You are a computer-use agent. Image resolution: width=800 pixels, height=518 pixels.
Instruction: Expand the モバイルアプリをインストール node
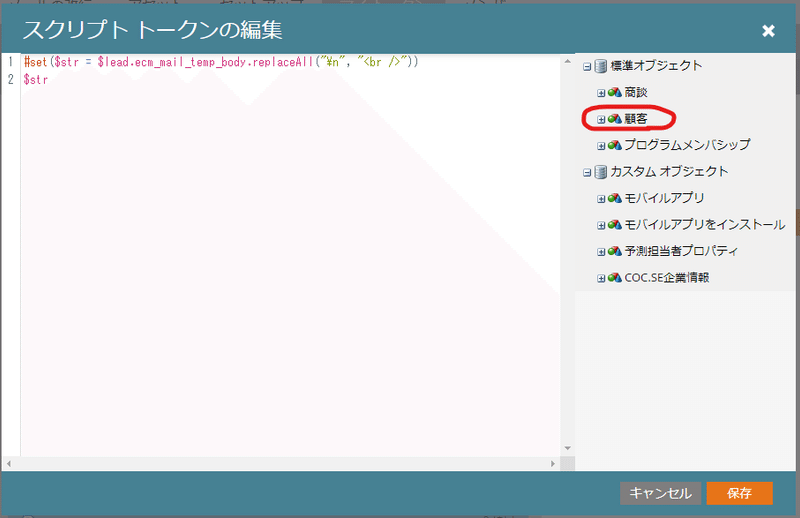(x=601, y=225)
